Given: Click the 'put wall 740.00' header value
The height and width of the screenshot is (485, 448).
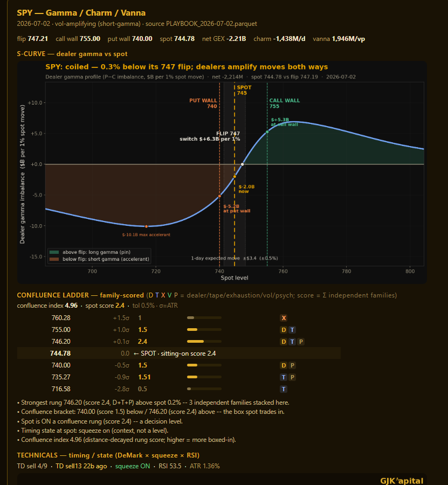Looking at the screenshot, I should 130,39.
